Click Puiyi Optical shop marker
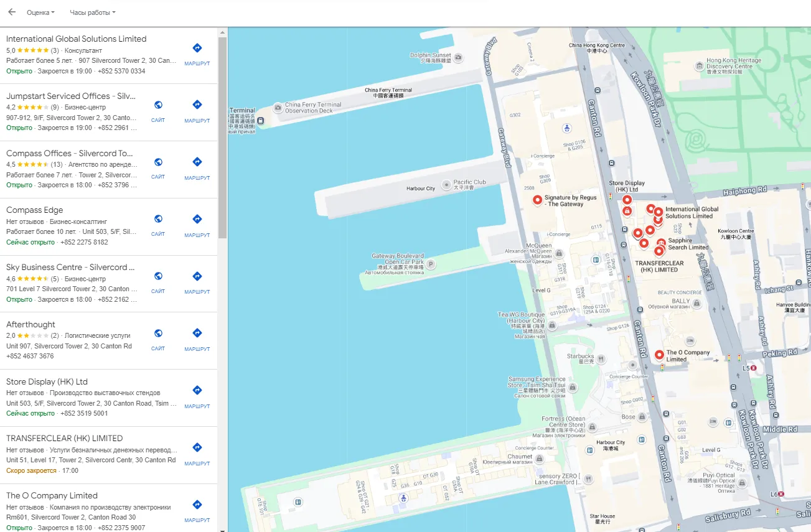811x532 pixels. coord(742,482)
